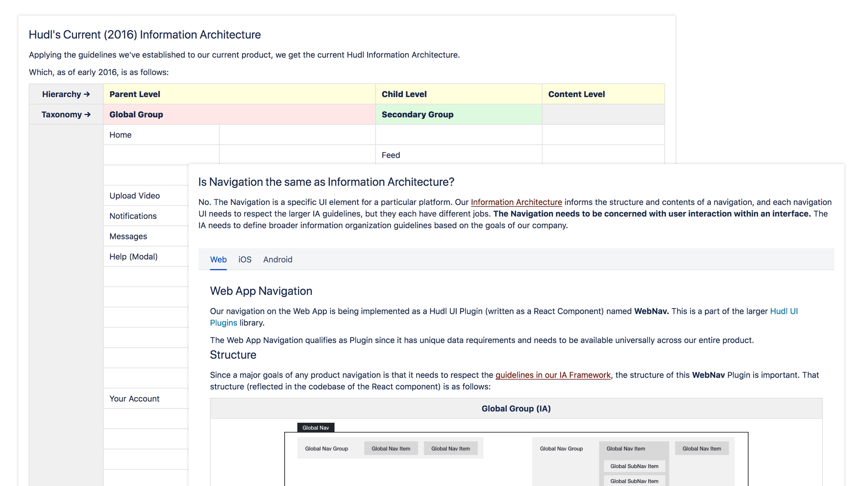868x486 pixels.
Task: Click the Content Level header cell
Action: (x=604, y=94)
